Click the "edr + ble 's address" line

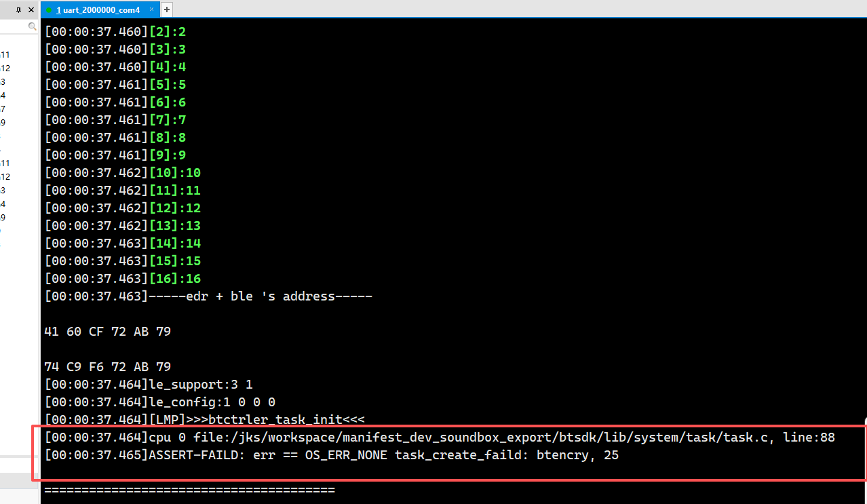pyautogui.click(x=208, y=296)
